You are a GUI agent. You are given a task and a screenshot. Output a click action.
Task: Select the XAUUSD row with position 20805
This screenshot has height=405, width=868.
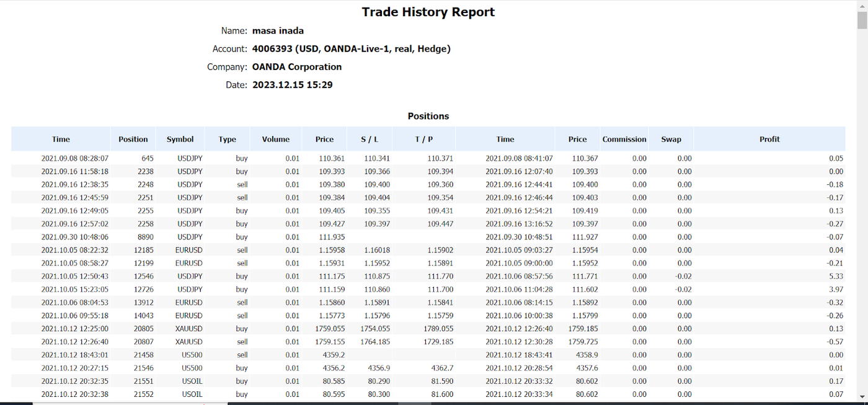[248, 328]
